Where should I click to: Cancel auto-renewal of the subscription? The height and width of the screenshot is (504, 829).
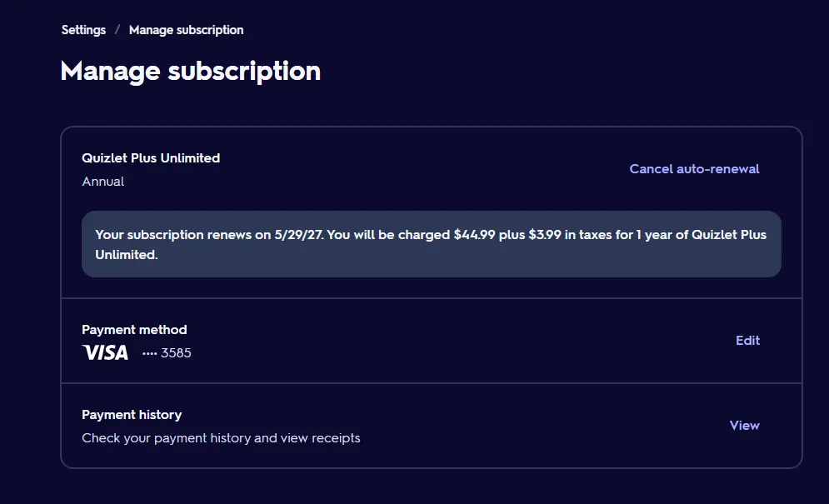click(694, 169)
